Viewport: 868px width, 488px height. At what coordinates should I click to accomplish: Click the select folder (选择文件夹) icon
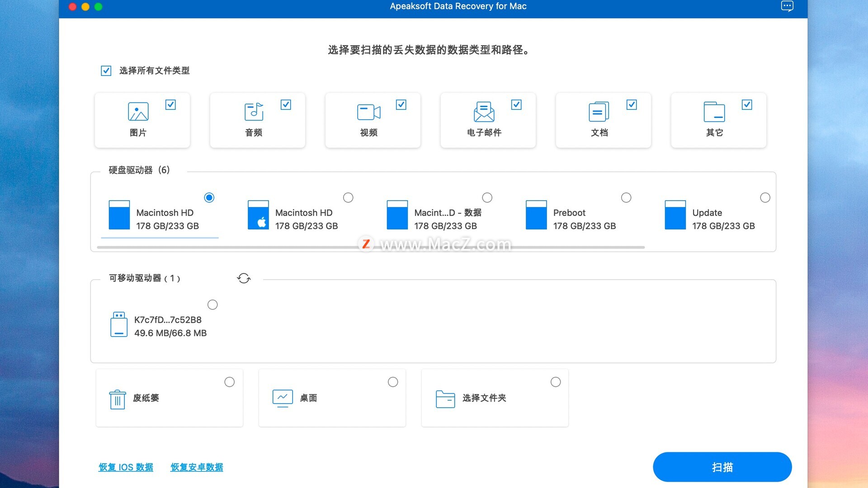445,399
